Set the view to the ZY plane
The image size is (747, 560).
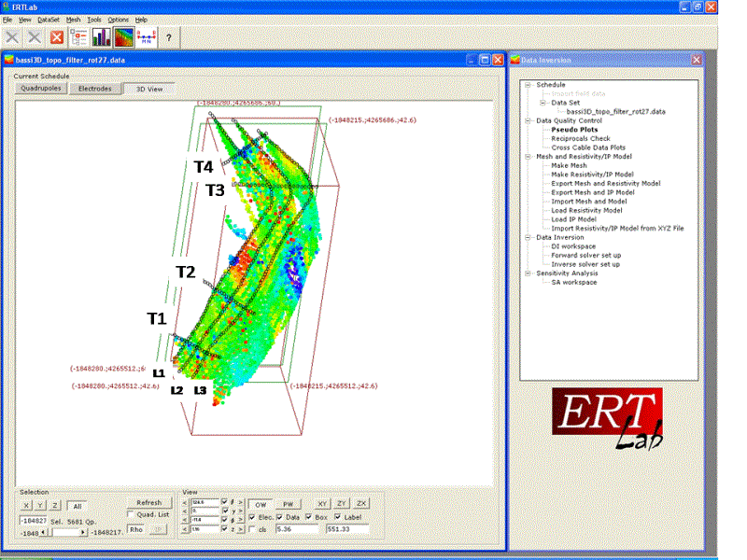(x=342, y=503)
